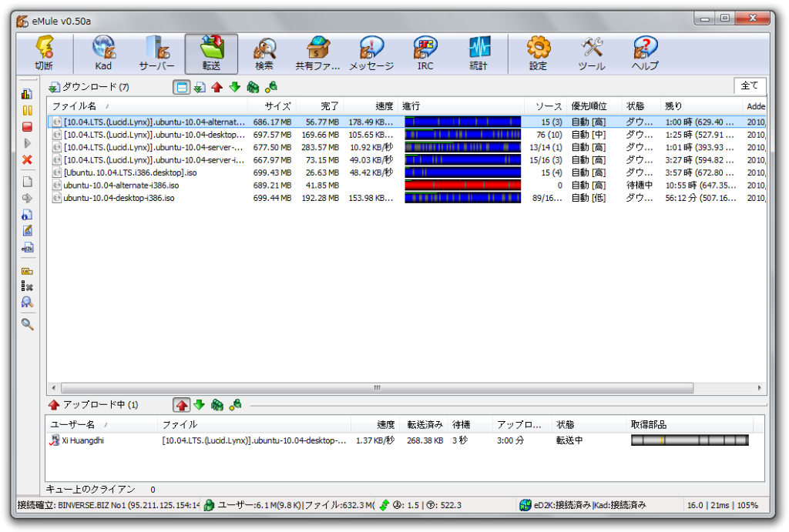
Task: Sort uploads by 取得部品 column header
Action: coord(690,425)
